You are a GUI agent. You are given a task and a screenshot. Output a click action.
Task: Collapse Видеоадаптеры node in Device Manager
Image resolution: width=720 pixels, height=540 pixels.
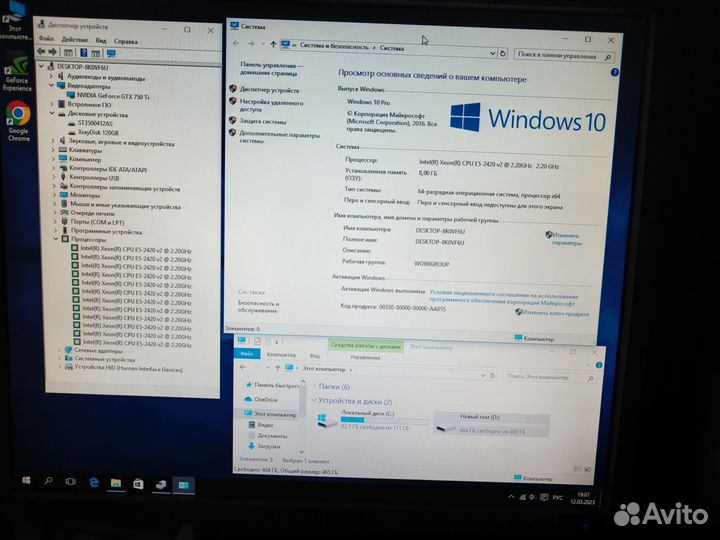coord(51,85)
